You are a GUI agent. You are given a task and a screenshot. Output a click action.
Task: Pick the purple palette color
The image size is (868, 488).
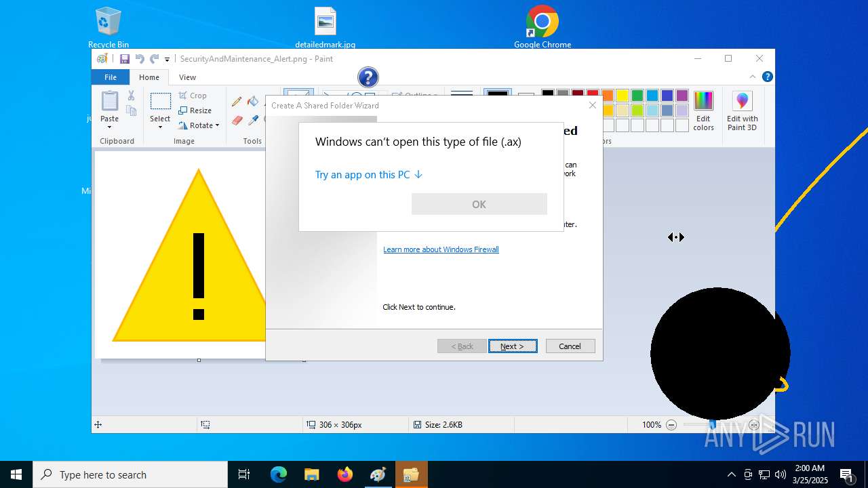point(682,96)
